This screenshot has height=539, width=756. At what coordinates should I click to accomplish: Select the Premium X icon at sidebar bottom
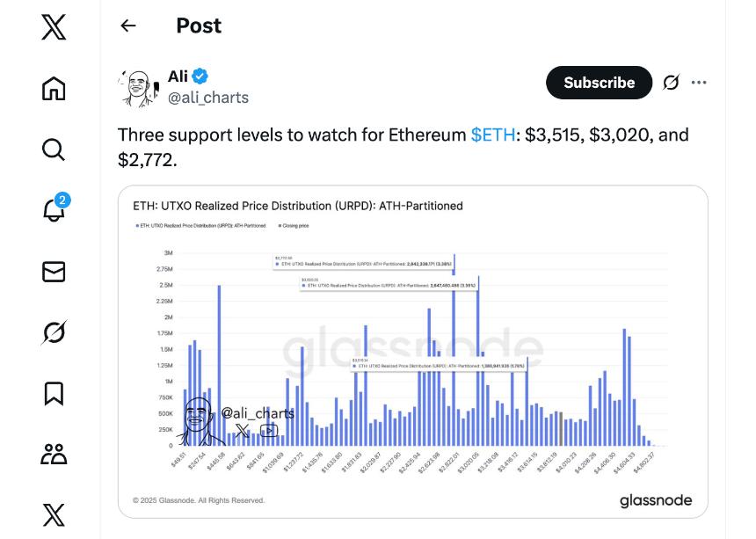coord(54,514)
